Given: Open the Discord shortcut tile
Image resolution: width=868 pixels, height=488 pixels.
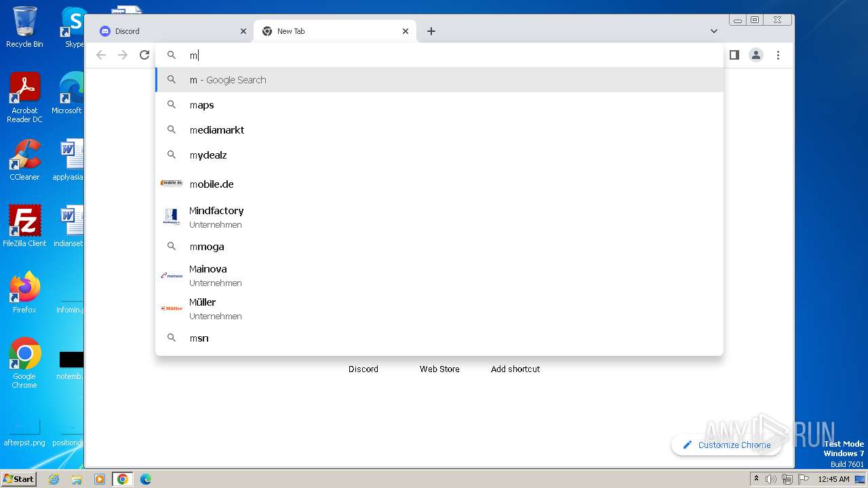Looking at the screenshot, I should (363, 369).
